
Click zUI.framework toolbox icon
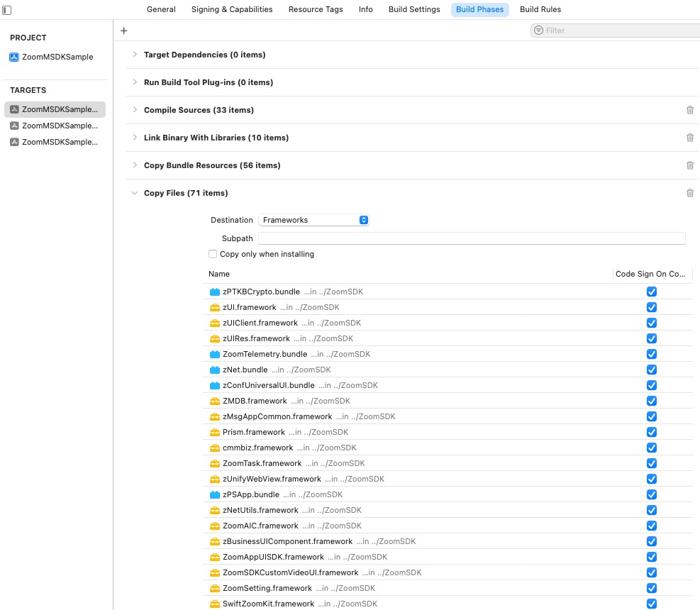coord(215,308)
